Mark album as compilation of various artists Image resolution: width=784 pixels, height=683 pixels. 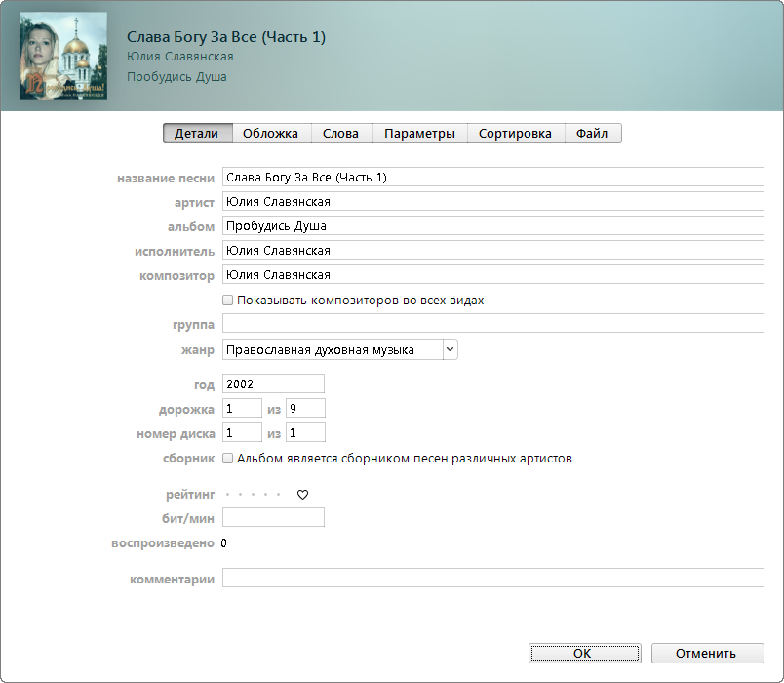[x=228, y=458]
